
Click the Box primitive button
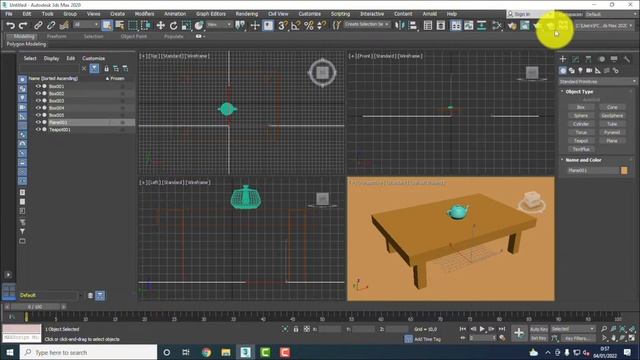[x=580, y=107]
